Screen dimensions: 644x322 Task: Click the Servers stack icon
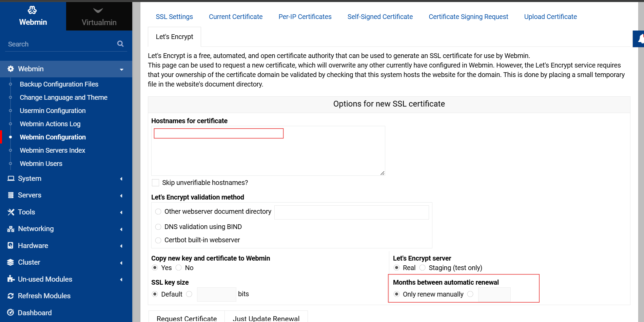click(11, 195)
